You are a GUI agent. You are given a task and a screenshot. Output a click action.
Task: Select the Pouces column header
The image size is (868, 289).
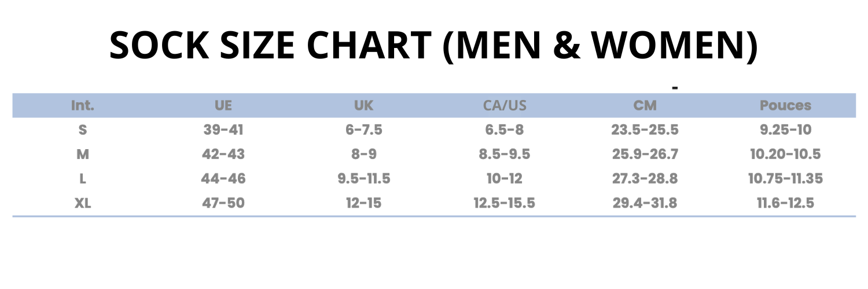pyautogui.click(x=785, y=106)
